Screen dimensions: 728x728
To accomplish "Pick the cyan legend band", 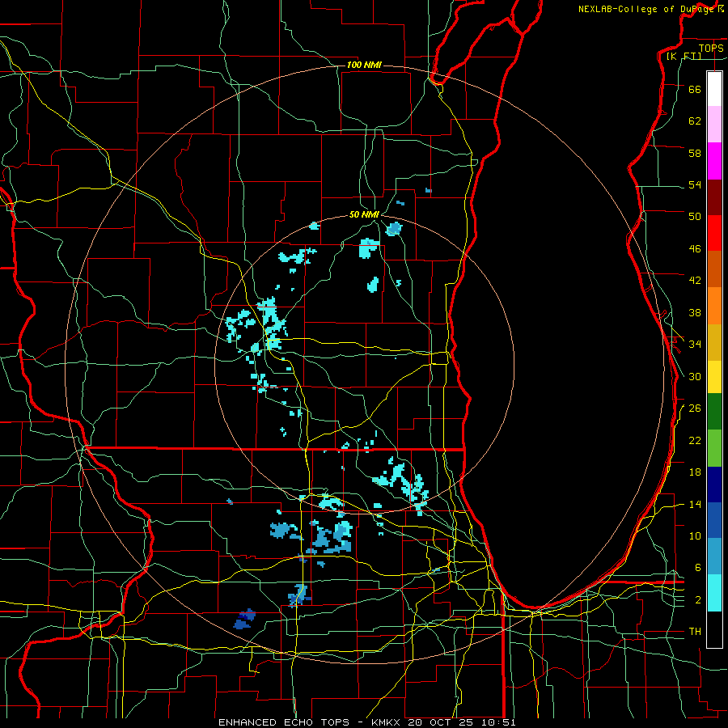I will point(714,593).
